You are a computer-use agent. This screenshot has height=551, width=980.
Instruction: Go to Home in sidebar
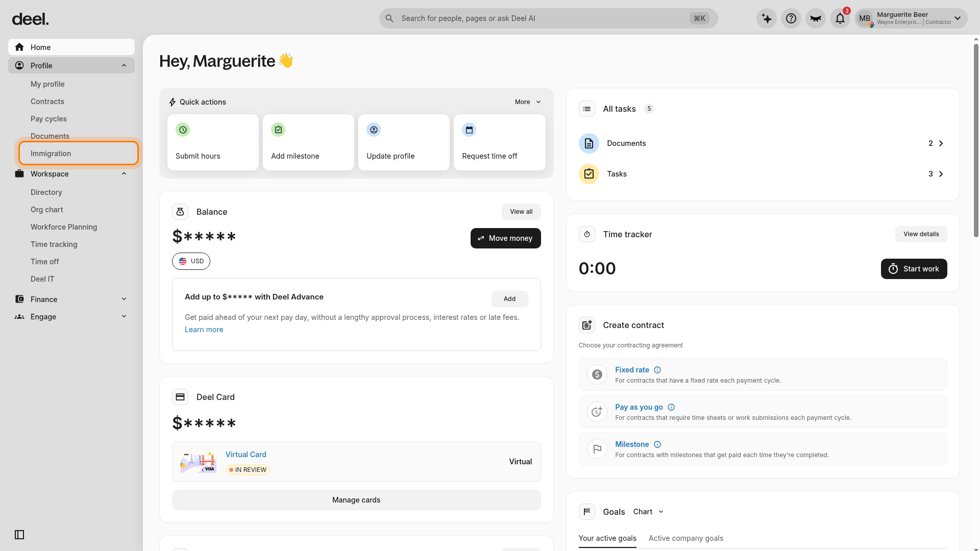71,47
